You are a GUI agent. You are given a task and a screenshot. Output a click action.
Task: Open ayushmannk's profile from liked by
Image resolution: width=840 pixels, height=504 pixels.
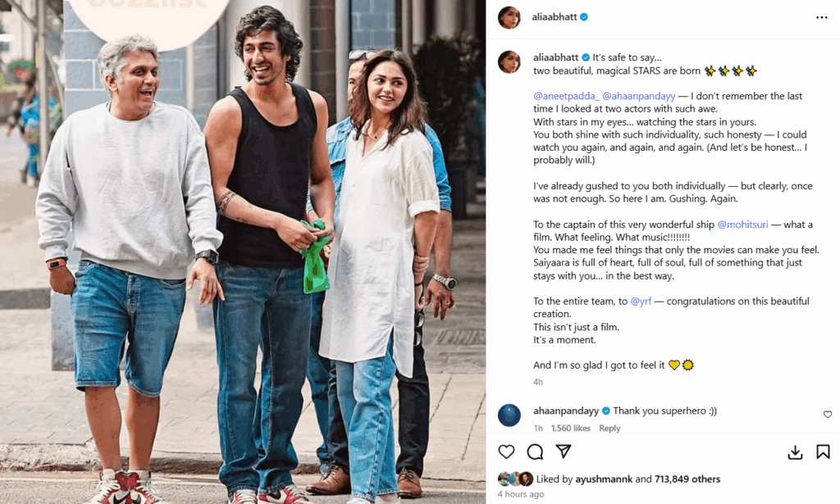(x=604, y=479)
